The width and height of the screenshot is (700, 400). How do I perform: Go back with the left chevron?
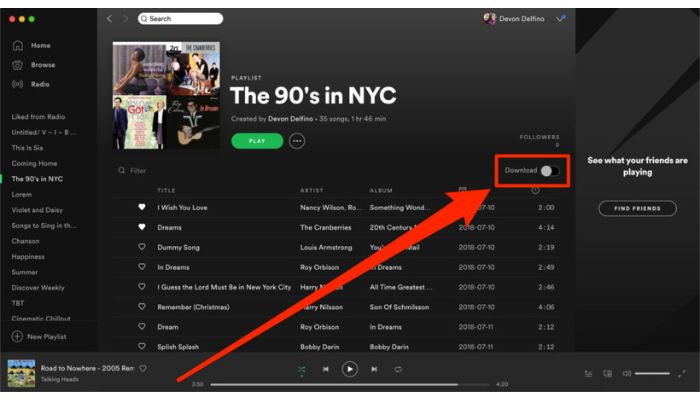(x=109, y=19)
